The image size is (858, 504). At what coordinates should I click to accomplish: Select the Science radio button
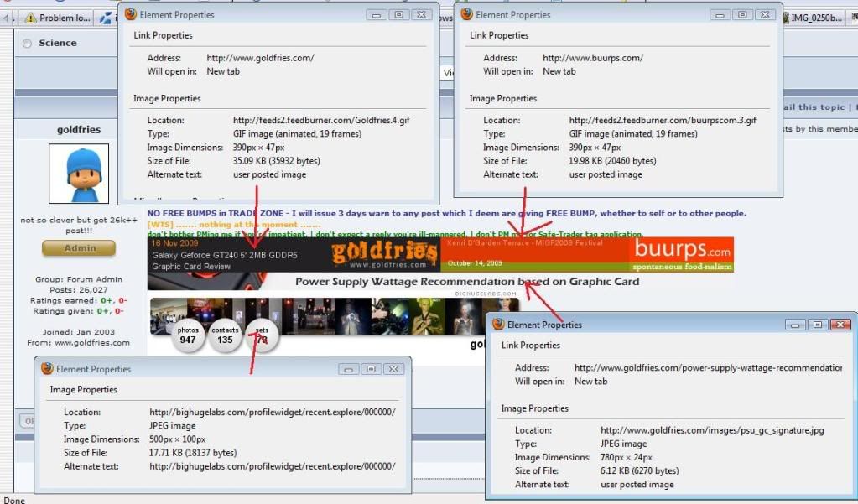coord(28,44)
